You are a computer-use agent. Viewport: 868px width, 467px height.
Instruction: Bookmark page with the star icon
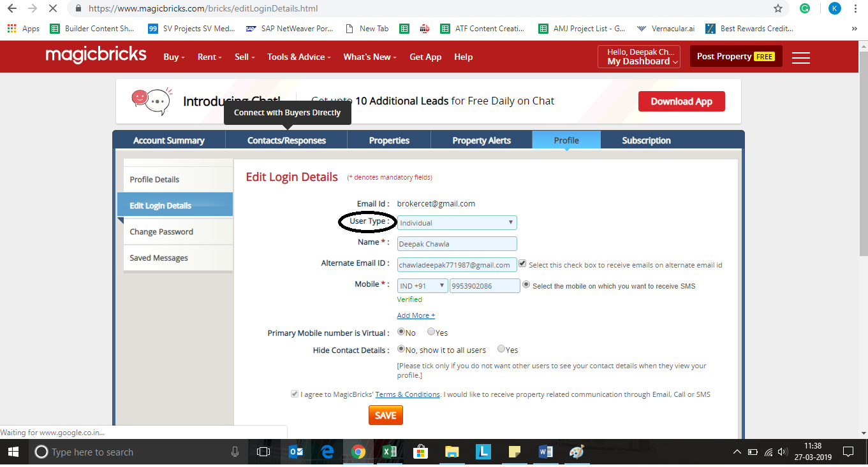point(778,9)
